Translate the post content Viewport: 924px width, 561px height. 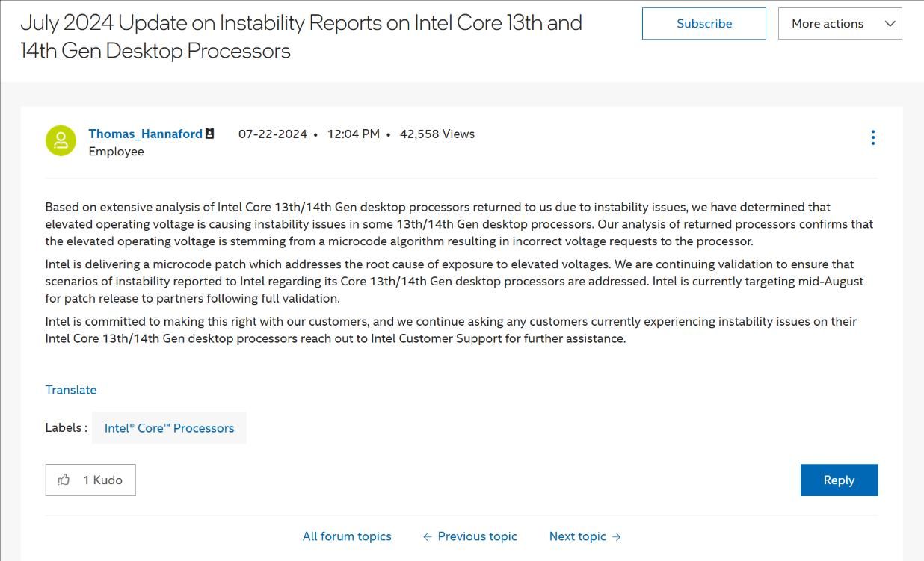pyautogui.click(x=71, y=390)
